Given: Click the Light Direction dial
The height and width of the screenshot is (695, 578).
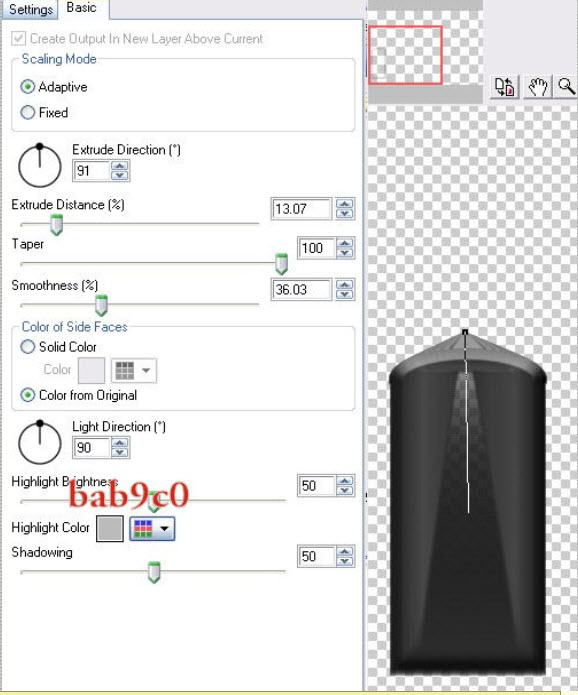Looking at the screenshot, I should pos(40,442).
